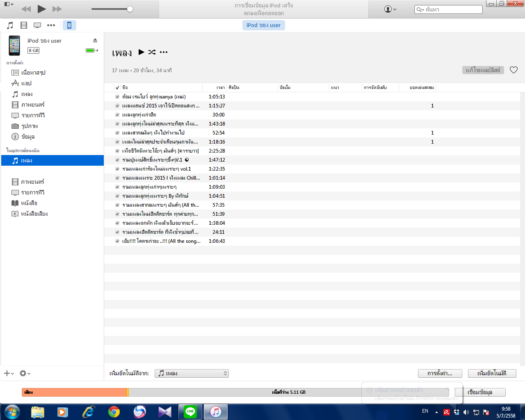This screenshot has height=420, width=525.
Task: Open Windows Explorer folder from taskbar
Action: point(37,412)
